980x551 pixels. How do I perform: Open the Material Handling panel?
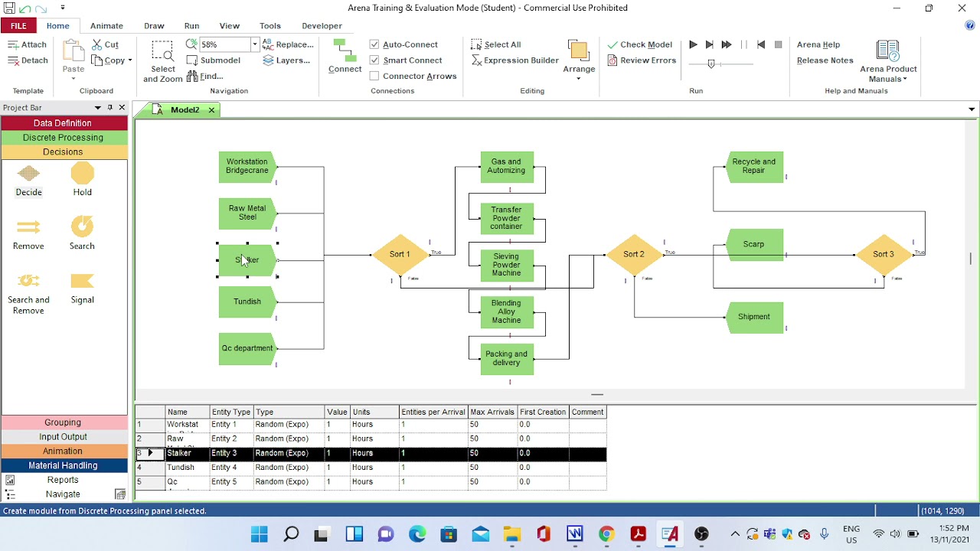[63, 465]
